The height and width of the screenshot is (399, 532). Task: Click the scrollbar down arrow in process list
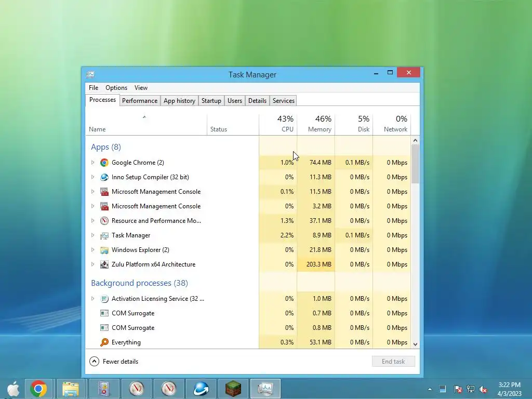click(415, 344)
